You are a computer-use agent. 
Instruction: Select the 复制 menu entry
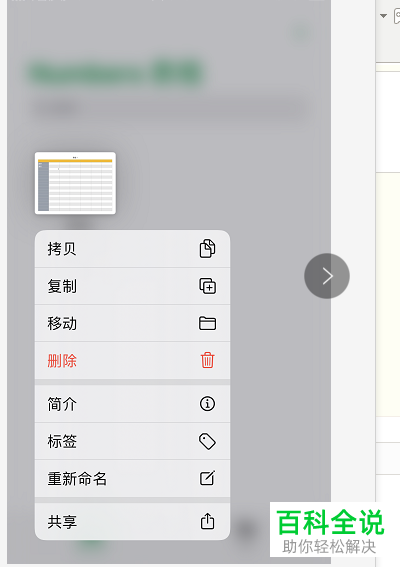pyautogui.click(x=132, y=286)
